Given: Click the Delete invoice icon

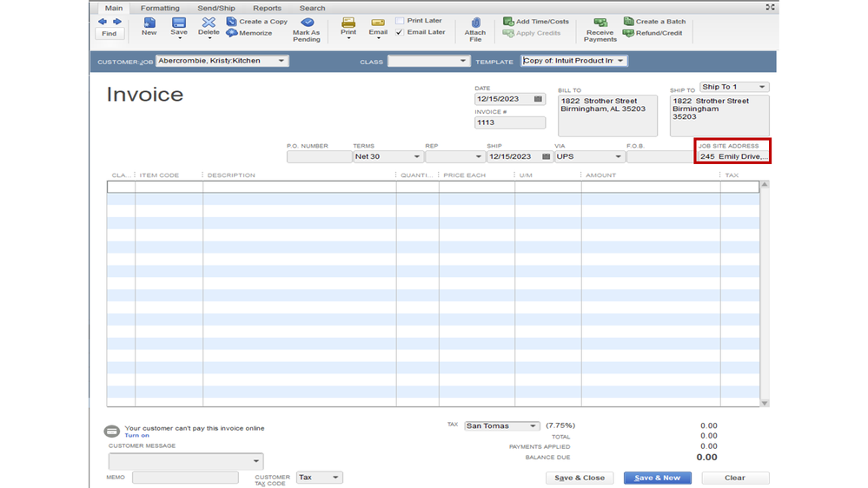Looking at the screenshot, I should point(209,23).
